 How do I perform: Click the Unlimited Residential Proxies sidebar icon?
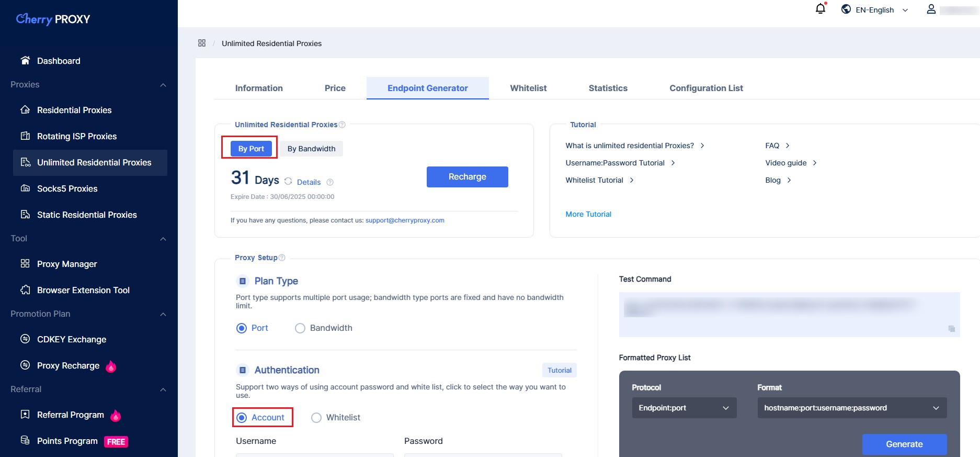pyautogui.click(x=25, y=162)
